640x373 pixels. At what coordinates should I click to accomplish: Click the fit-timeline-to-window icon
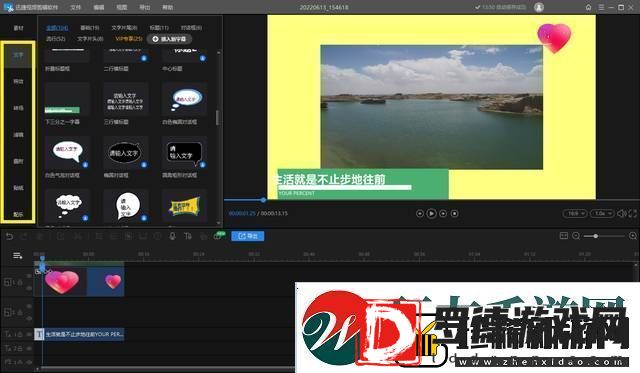point(564,236)
